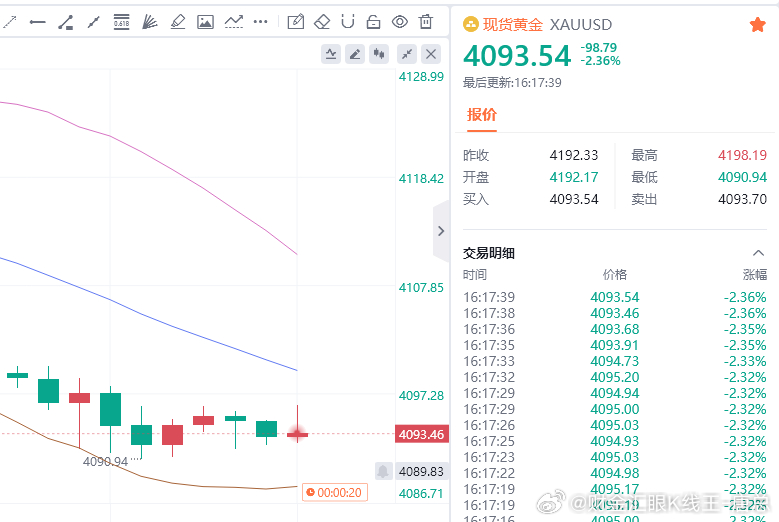
Task: Click the 4089.83 price axis label
Action: [421, 471]
